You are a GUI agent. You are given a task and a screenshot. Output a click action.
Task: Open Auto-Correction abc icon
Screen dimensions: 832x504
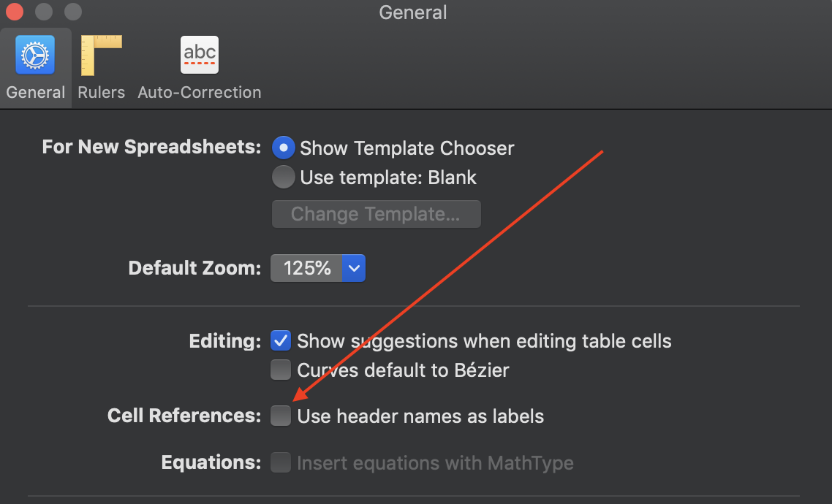(x=200, y=56)
